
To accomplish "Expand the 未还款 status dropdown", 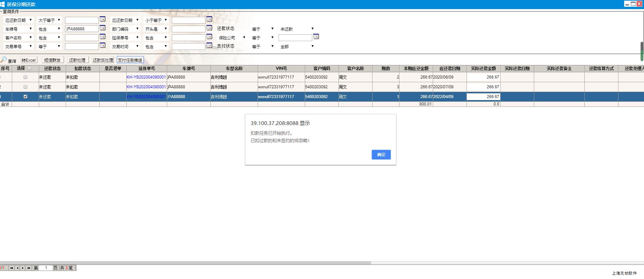I will click(297, 29).
